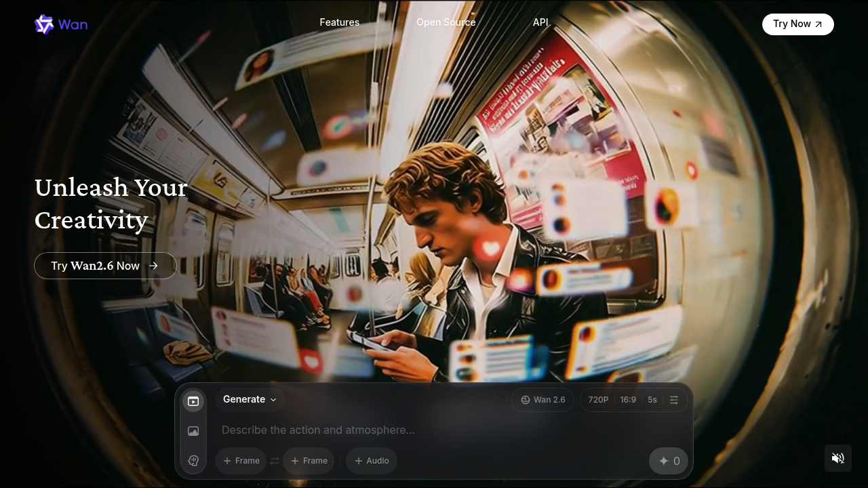Click the Try Now button top-right
The height and width of the screenshot is (488, 868).
(x=797, y=24)
